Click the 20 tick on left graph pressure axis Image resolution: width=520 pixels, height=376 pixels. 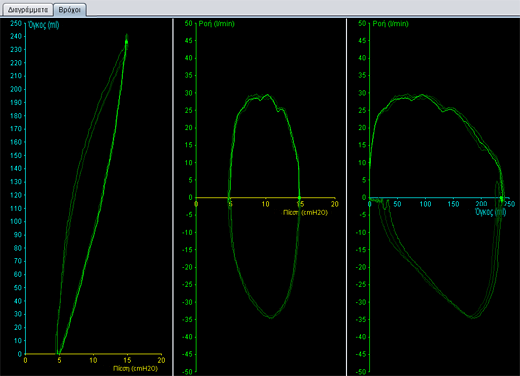(x=161, y=360)
